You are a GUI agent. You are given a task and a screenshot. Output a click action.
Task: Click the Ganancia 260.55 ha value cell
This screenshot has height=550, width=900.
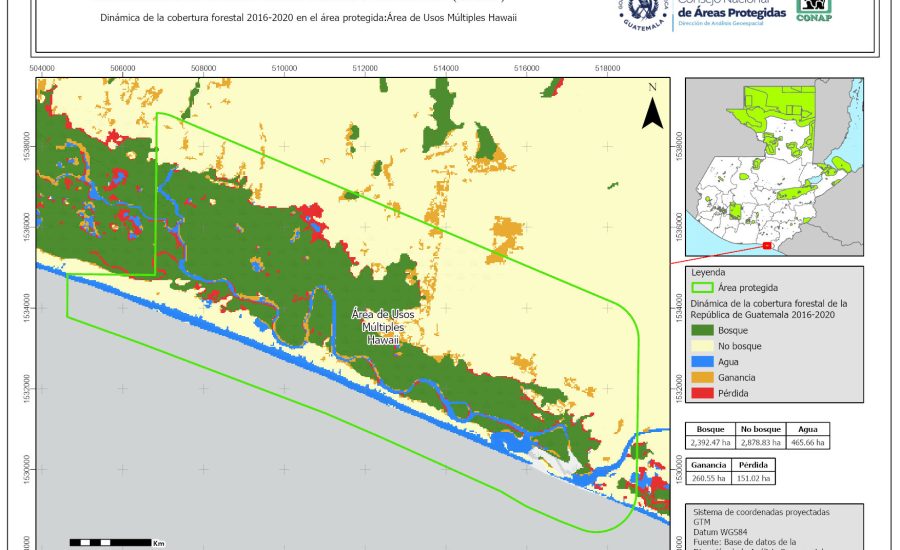click(x=709, y=479)
